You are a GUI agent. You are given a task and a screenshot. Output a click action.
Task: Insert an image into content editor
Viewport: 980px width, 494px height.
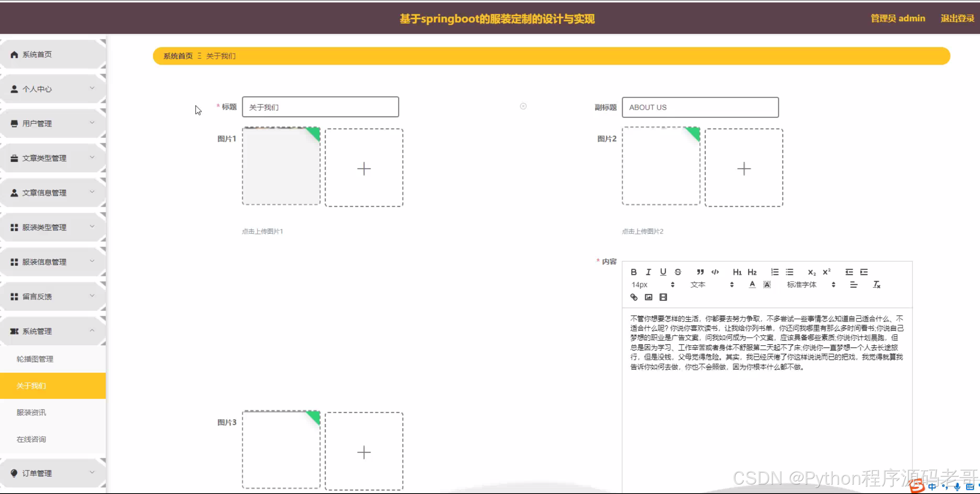pyautogui.click(x=649, y=297)
